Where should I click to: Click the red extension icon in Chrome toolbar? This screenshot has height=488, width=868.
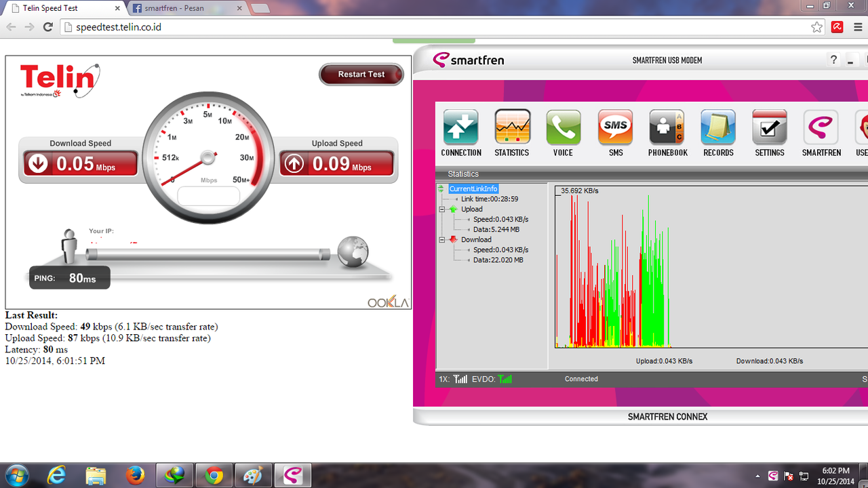click(x=837, y=27)
